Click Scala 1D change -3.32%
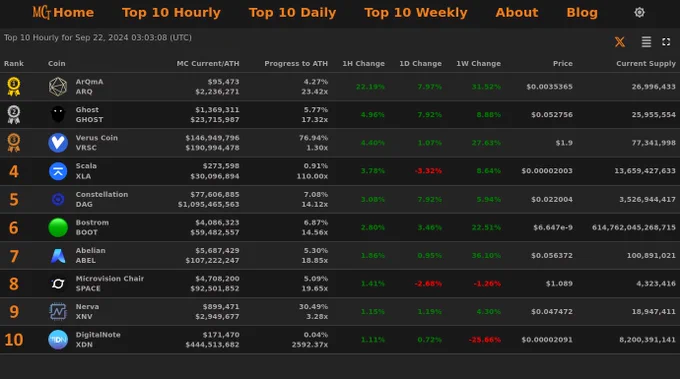 pyautogui.click(x=428, y=171)
